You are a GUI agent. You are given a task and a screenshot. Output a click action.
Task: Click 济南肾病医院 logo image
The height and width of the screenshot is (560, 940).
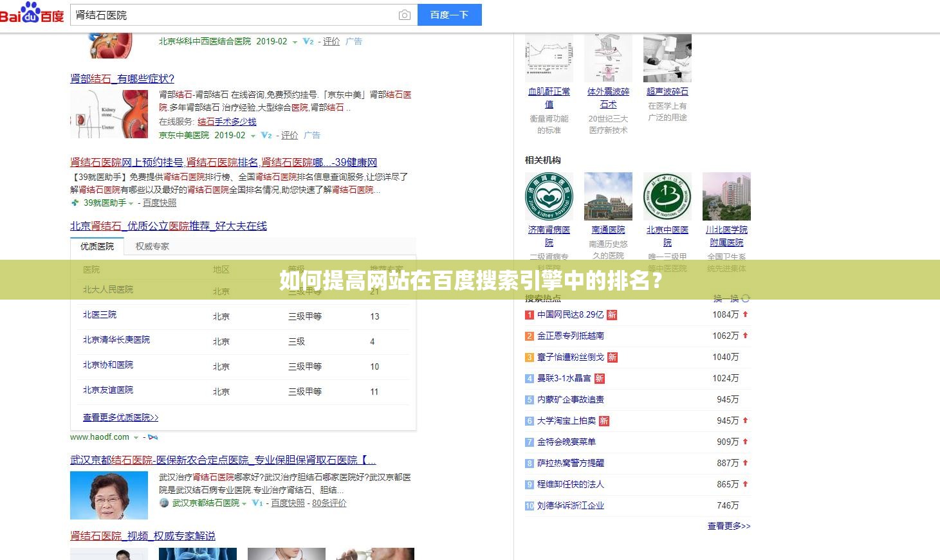pyautogui.click(x=549, y=196)
